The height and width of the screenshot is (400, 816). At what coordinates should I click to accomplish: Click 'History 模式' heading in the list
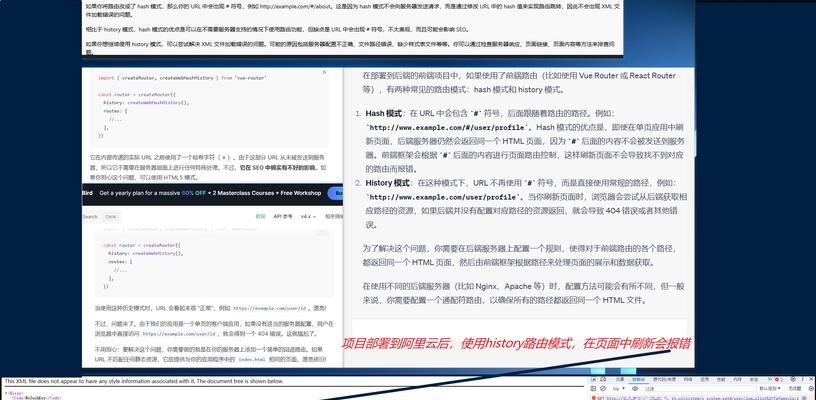(x=387, y=183)
